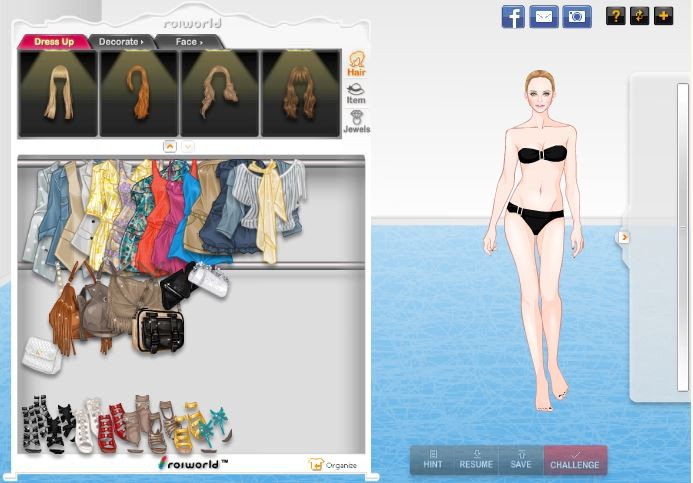Take a snapshot with the camera icon
This screenshot has width=693, height=483.
tap(576, 16)
